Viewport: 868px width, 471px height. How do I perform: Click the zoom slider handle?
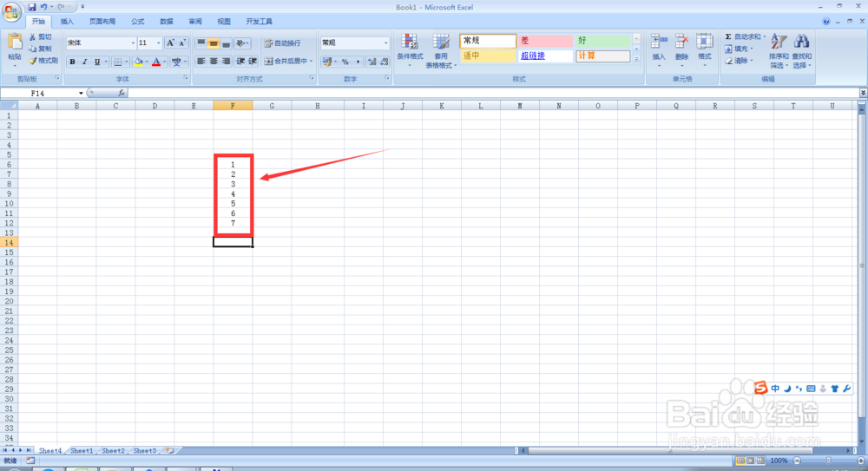coord(829,461)
